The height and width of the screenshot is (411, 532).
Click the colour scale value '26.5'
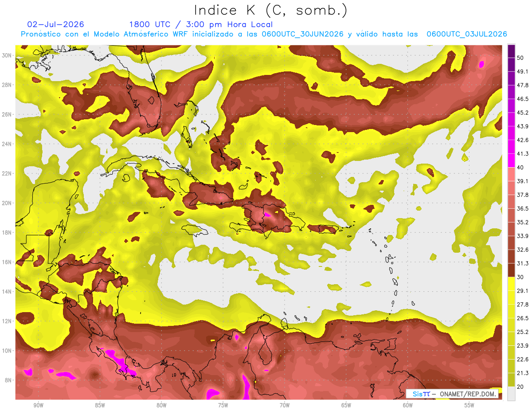(523, 318)
